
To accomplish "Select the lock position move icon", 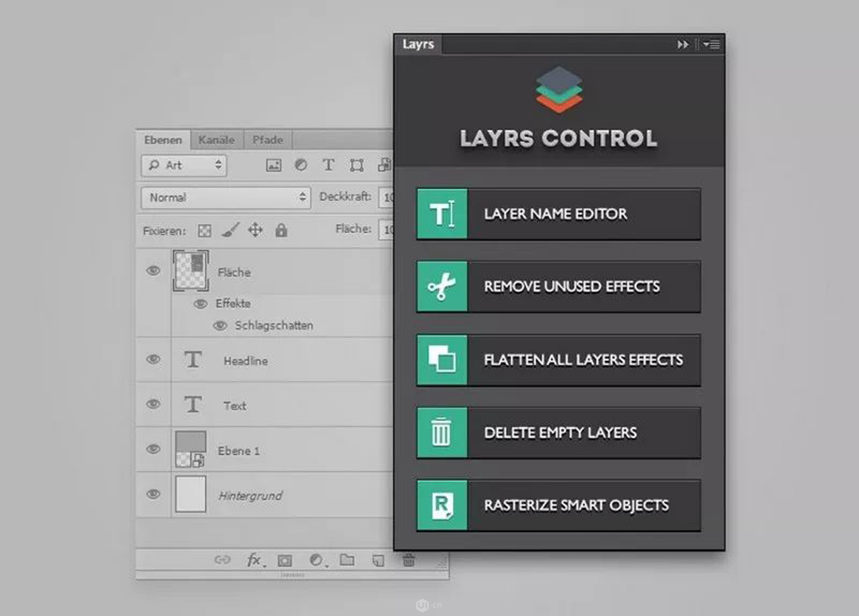I will point(255,231).
